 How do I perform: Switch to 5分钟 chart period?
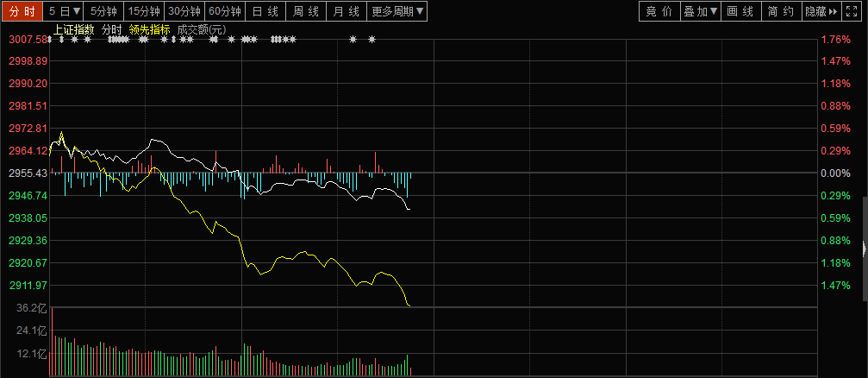pyautogui.click(x=103, y=11)
